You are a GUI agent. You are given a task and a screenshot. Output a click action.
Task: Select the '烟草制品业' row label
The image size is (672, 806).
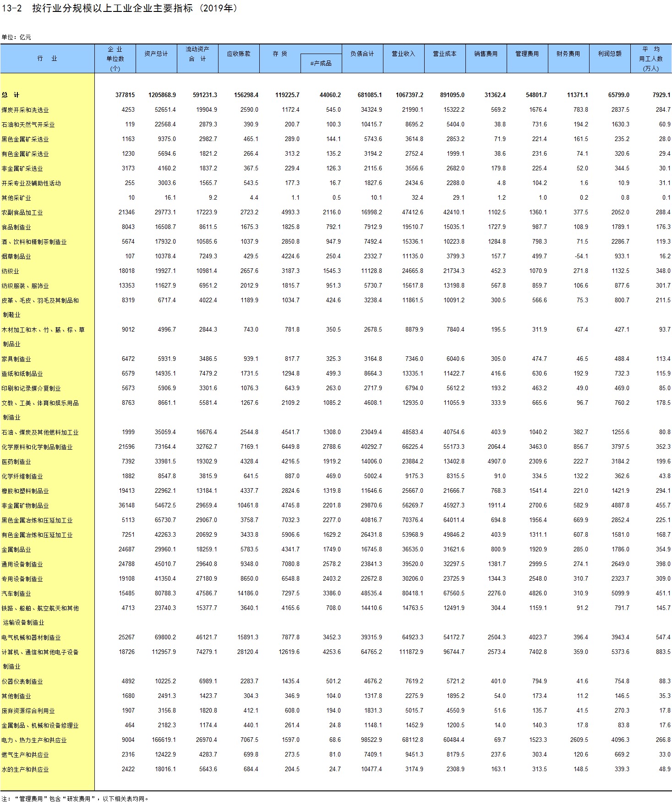pyautogui.click(x=16, y=256)
